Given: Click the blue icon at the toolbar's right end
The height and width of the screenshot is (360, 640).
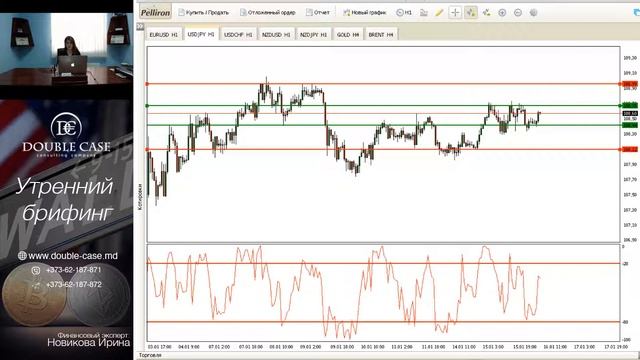Looking at the screenshot, I should click(x=636, y=13).
